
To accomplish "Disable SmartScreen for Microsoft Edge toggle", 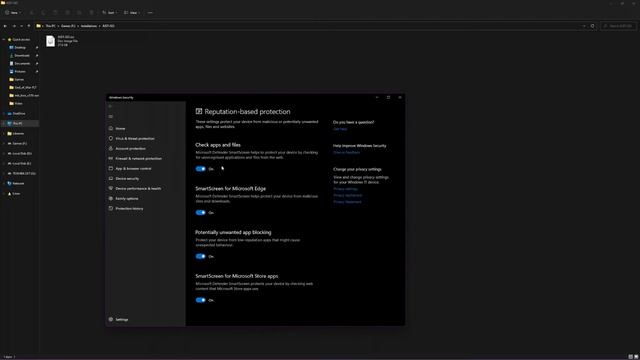I will [x=200, y=213].
